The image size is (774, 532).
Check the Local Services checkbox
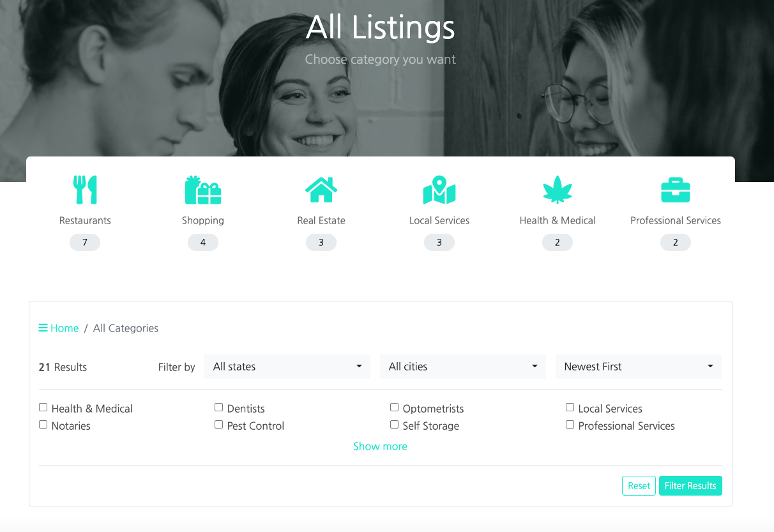[570, 407]
